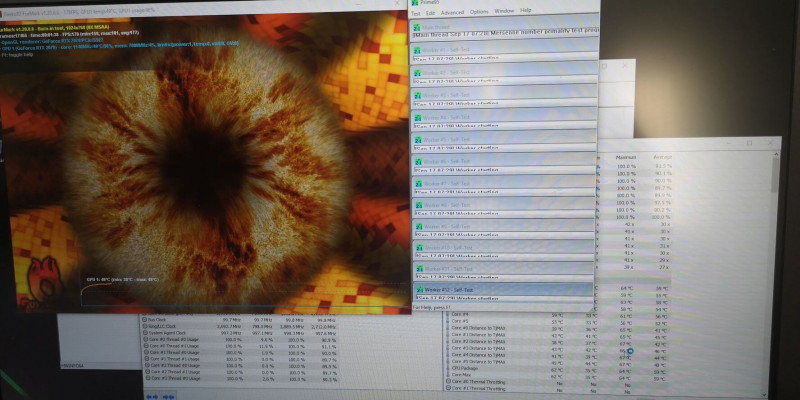The width and height of the screenshot is (800, 400).
Task: Click the second blue arrows button in HWiNFO
Action: point(169,396)
